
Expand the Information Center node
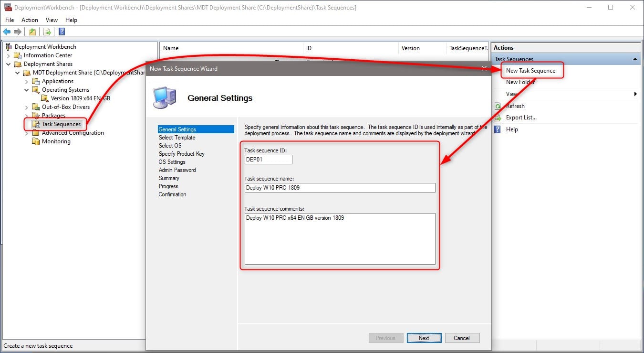coord(9,55)
